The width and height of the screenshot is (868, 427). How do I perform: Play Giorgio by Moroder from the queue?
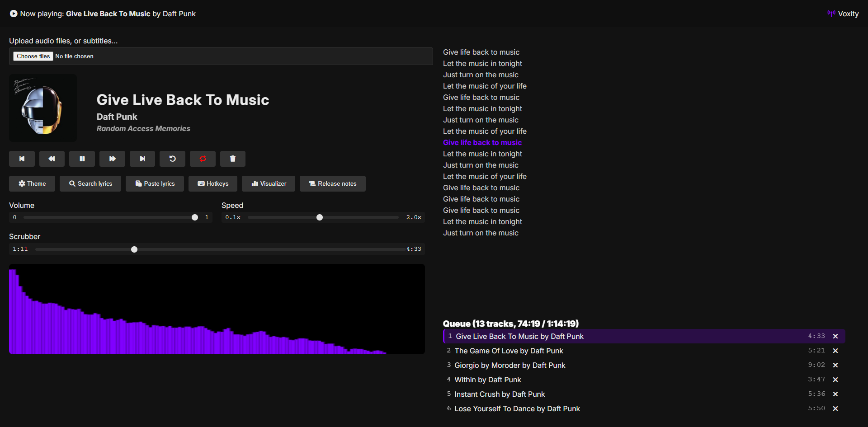coord(509,365)
